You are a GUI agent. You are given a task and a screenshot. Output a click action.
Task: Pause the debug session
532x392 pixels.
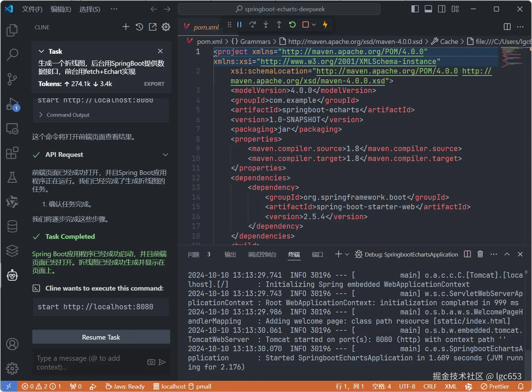(239, 24)
